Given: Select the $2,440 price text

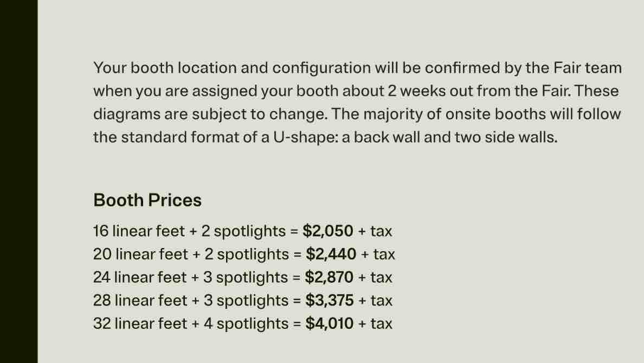Looking at the screenshot, I should [x=331, y=254].
